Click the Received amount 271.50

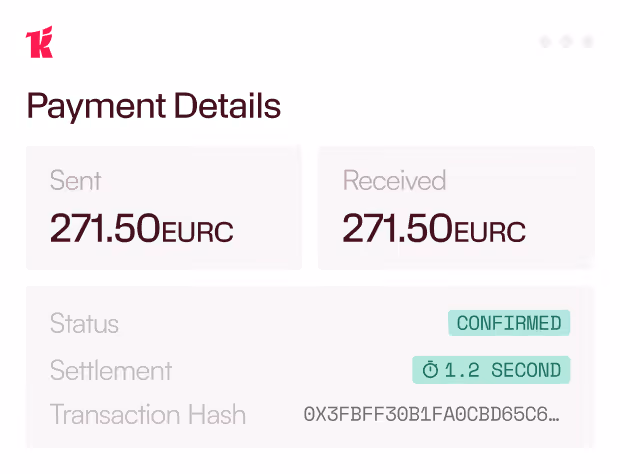pos(397,228)
